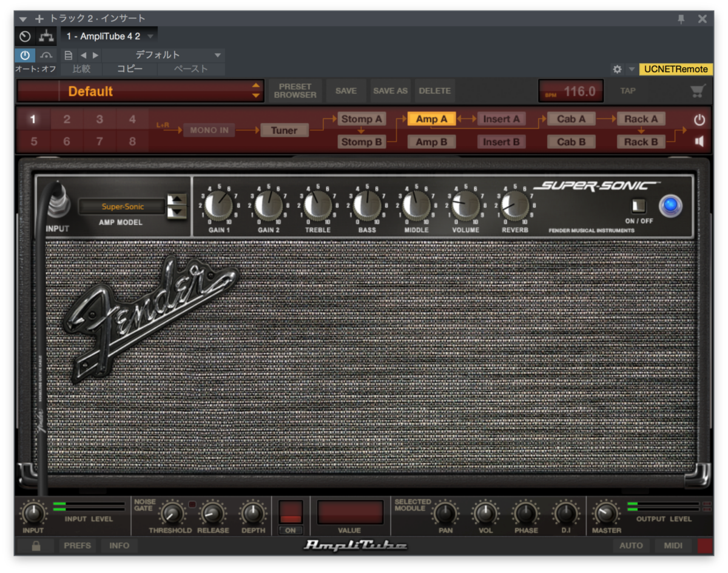Open the shopping cart store icon
This screenshot has width=728, height=573.
click(x=698, y=91)
